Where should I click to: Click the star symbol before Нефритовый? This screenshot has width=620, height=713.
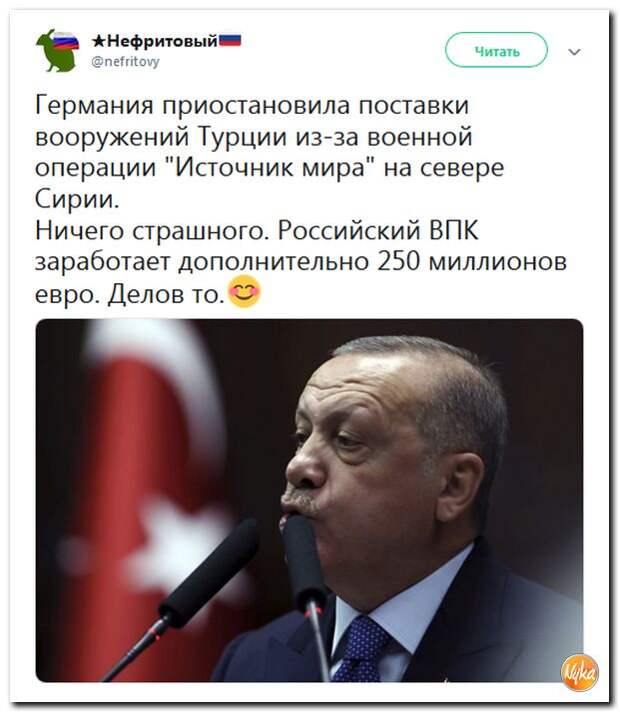coord(99,41)
